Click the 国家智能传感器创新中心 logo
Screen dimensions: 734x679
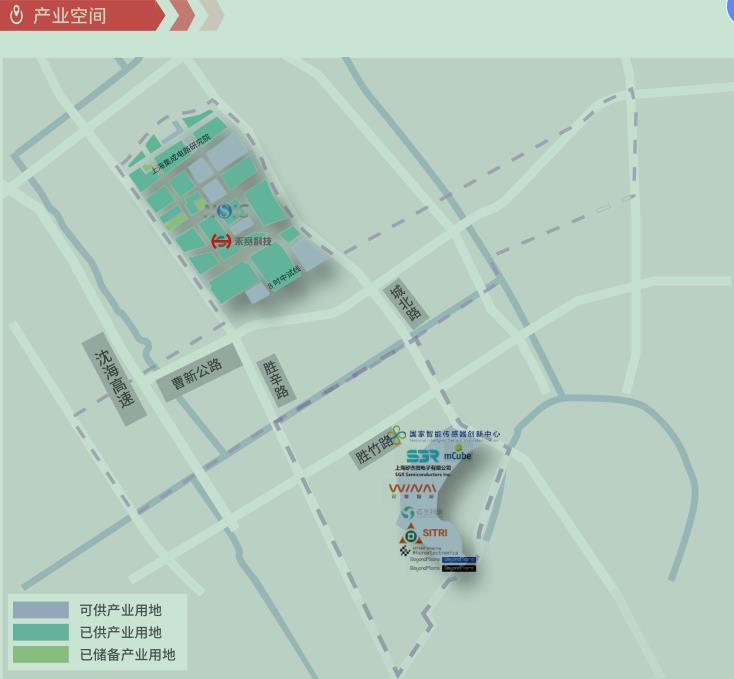tap(396, 435)
